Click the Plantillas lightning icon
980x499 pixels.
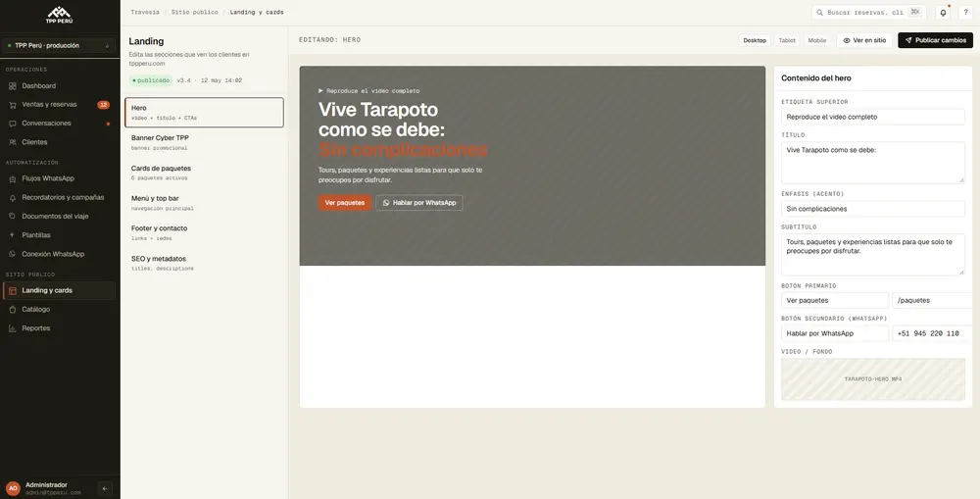13,235
